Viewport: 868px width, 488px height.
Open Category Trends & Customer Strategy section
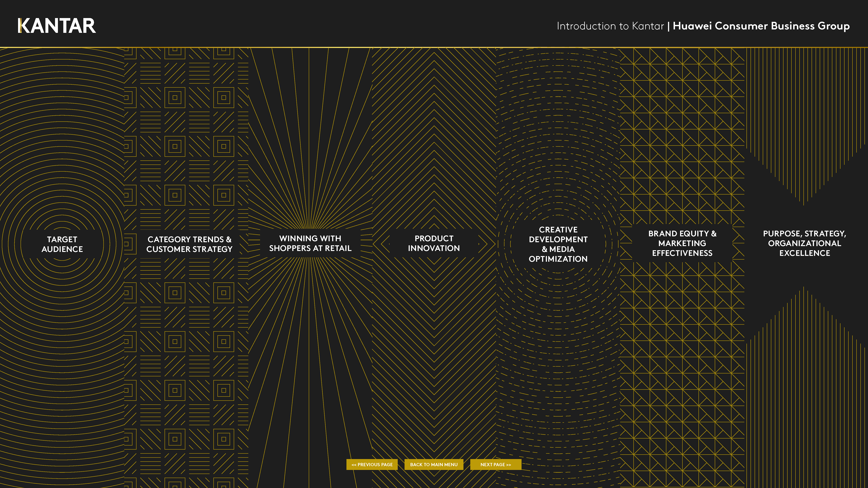point(189,244)
